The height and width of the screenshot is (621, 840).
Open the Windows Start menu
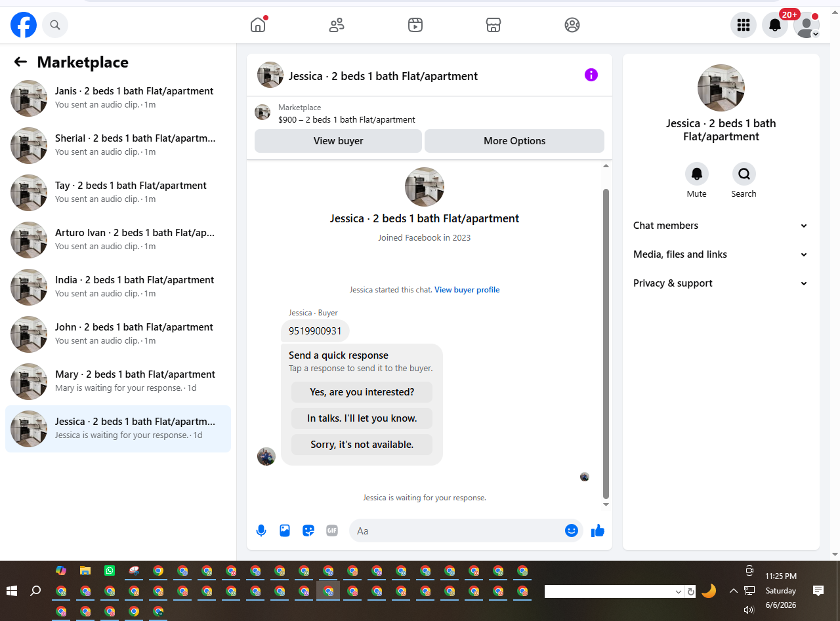click(x=12, y=591)
